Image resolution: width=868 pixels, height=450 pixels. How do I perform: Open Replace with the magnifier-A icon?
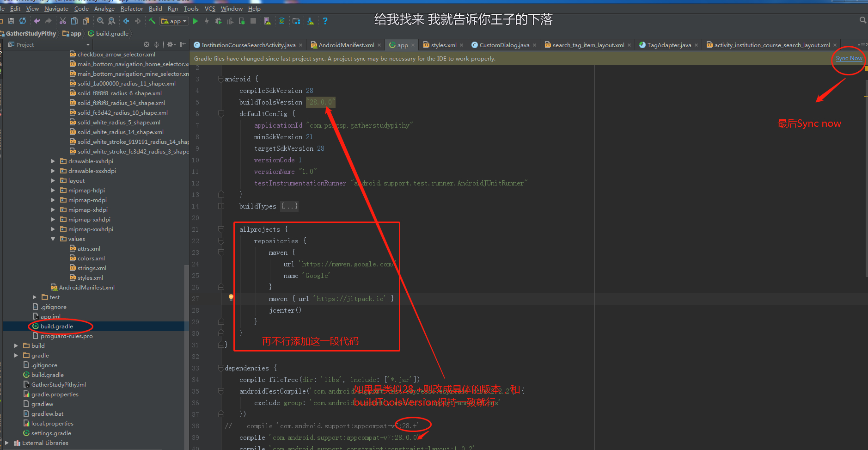[112, 21]
